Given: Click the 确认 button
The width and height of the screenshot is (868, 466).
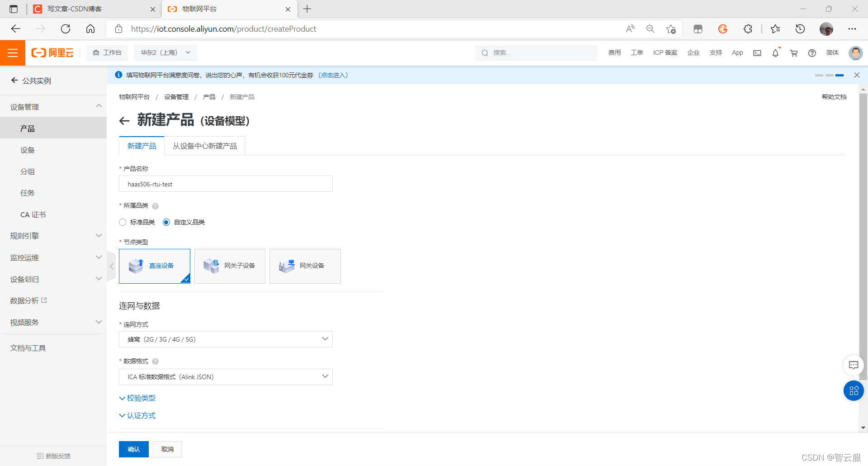Looking at the screenshot, I should [133, 449].
